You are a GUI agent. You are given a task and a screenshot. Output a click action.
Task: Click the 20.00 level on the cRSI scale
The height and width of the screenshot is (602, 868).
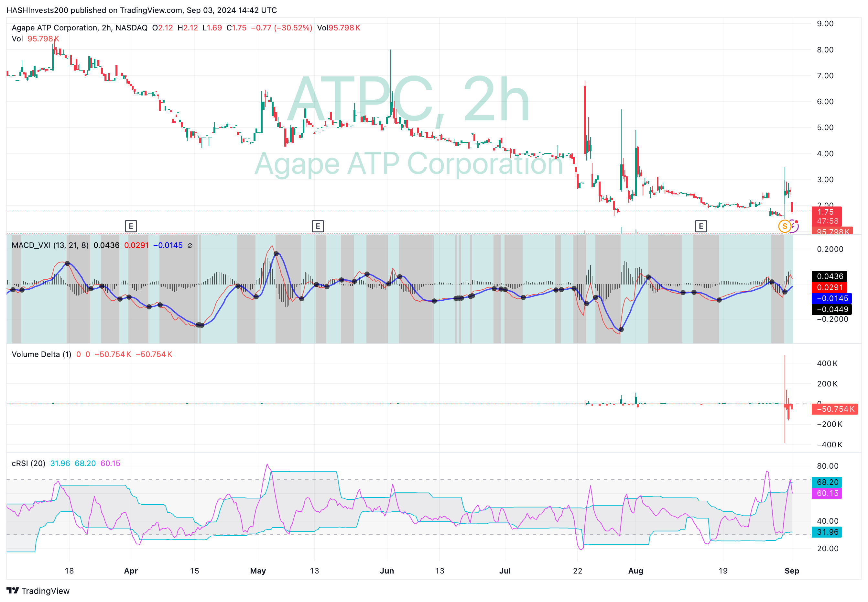pyautogui.click(x=827, y=549)
